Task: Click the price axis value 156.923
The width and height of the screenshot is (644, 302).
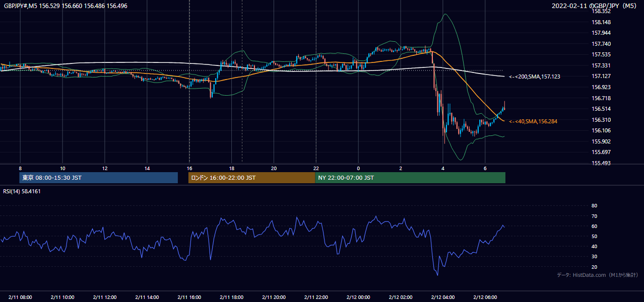Action: pyautogui.click(x=601, y=87)
